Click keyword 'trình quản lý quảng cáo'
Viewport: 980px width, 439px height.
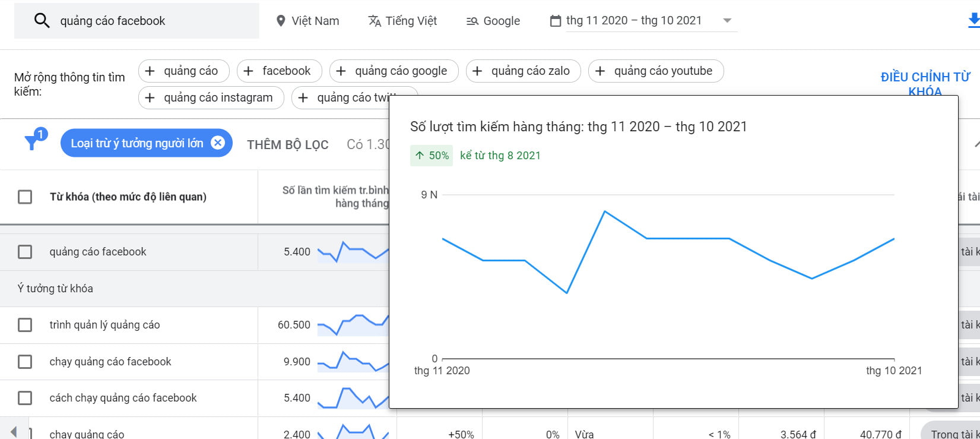(x=104, y=325)
